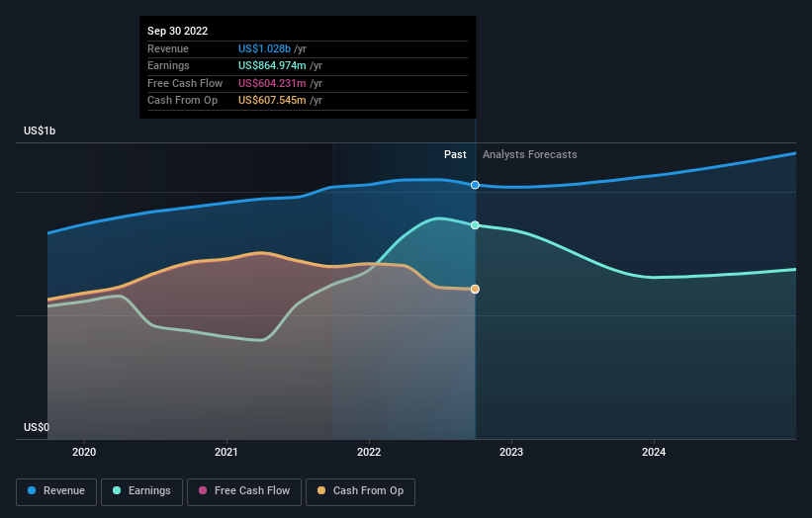
Task: Select the teal Earnings data point marker
Action: tap(475, 225)
